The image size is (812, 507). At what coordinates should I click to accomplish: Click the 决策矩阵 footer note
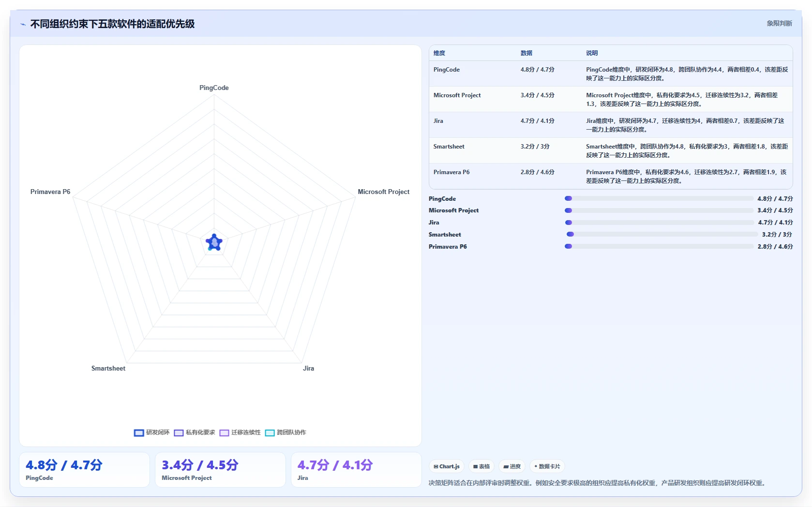(598, 483)
